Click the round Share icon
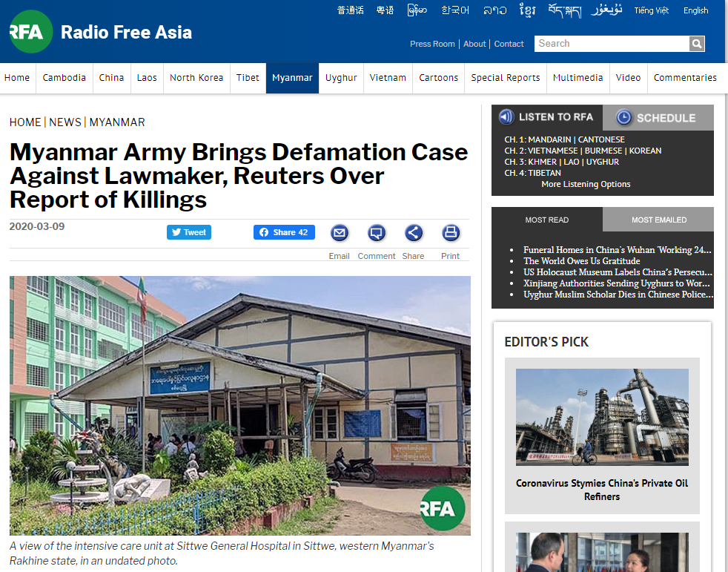 [x=413, y=232]
